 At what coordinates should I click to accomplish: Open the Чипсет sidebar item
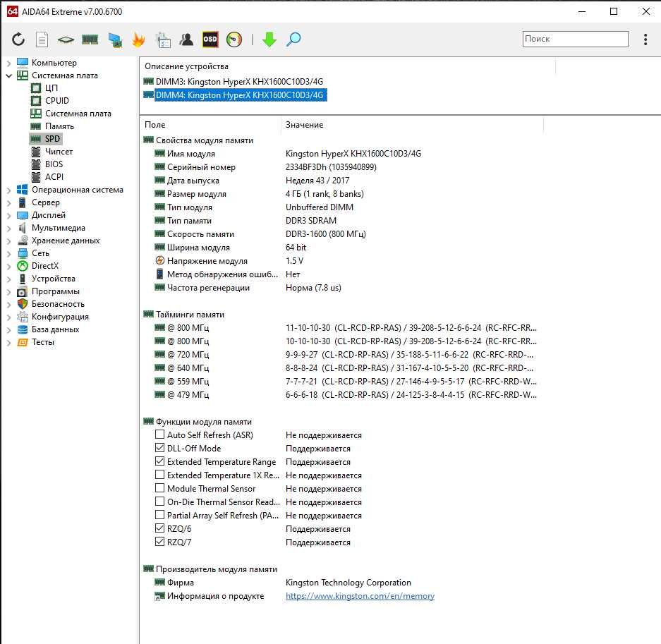point(59,152)
